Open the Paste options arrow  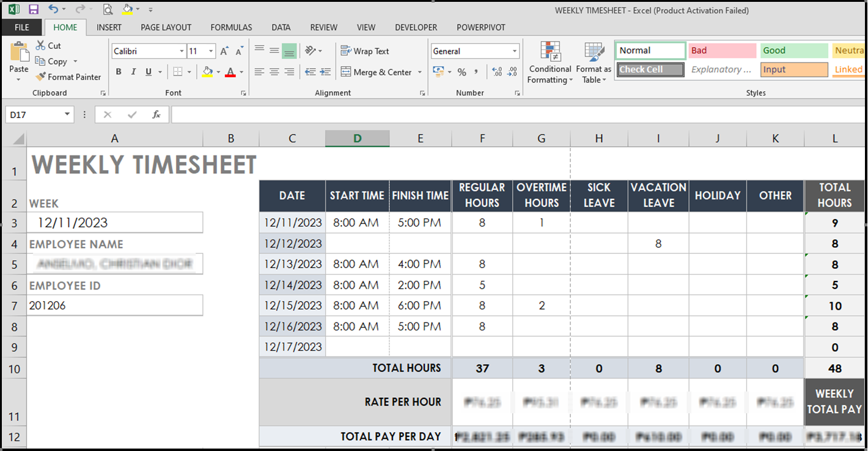click(19, 80)
